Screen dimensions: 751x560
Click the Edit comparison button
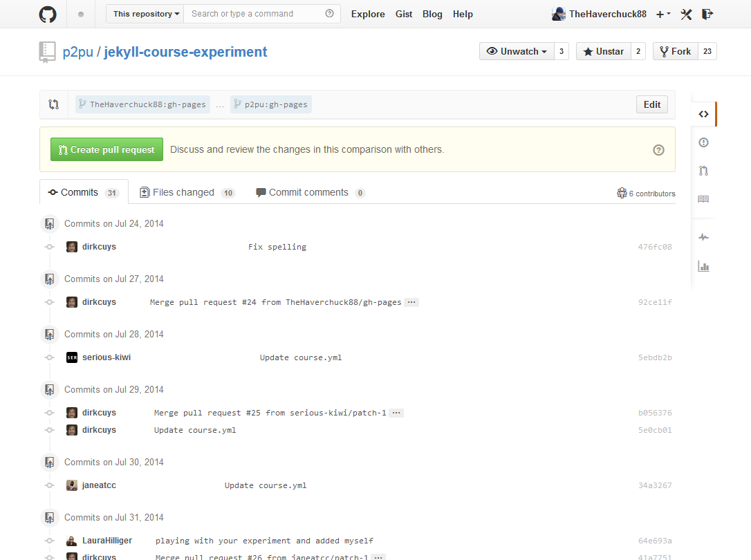(652, 104)
